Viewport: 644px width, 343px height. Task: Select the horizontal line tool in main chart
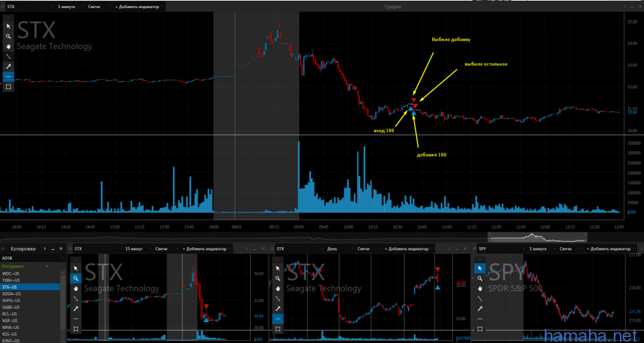[x=8, y=76]
